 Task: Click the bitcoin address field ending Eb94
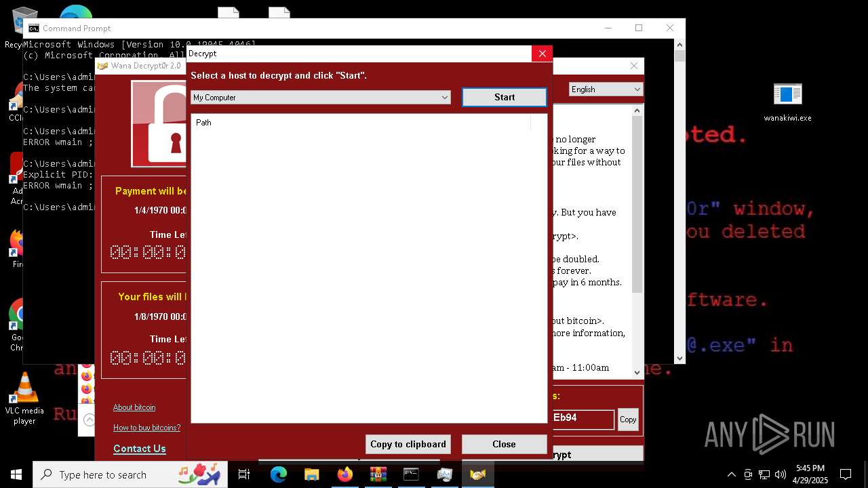(x=583, y=418)
